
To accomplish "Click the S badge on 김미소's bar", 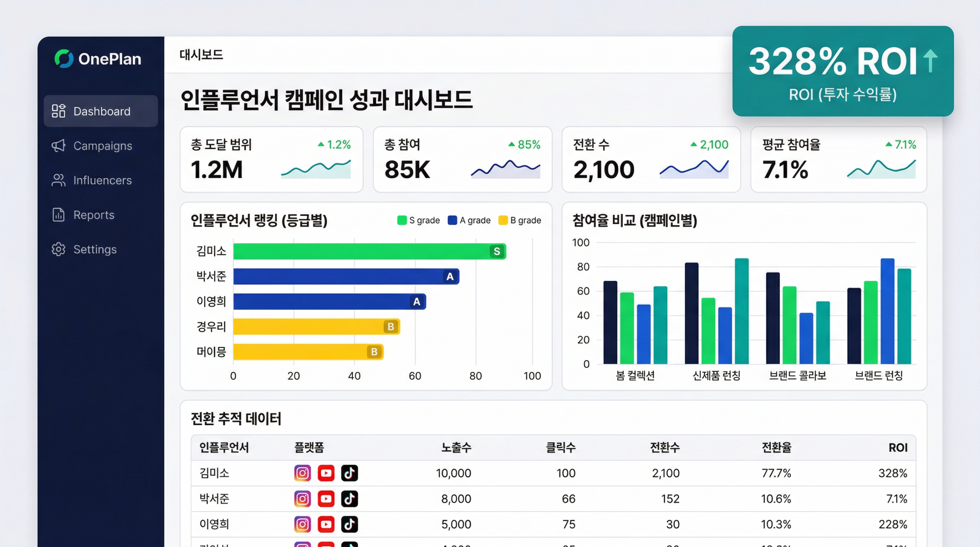I will 497,251.
